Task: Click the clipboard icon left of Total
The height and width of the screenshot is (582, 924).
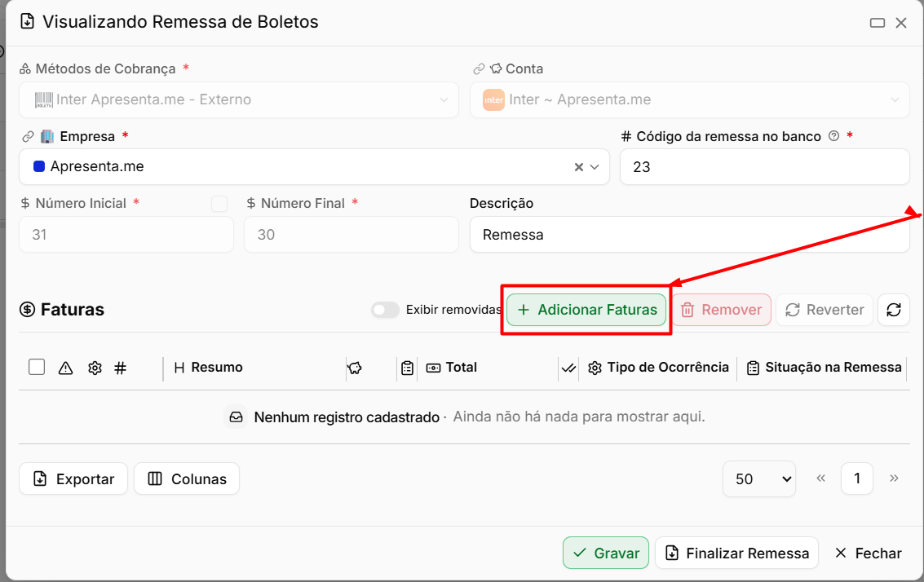Action: pos(407,368)
